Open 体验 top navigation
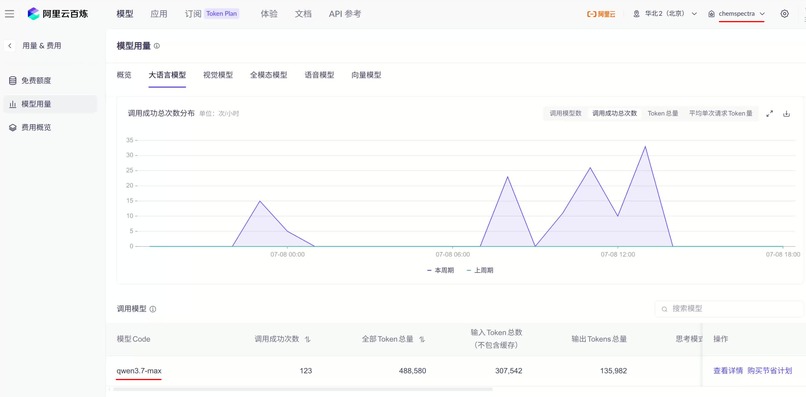 click(269, 14)
